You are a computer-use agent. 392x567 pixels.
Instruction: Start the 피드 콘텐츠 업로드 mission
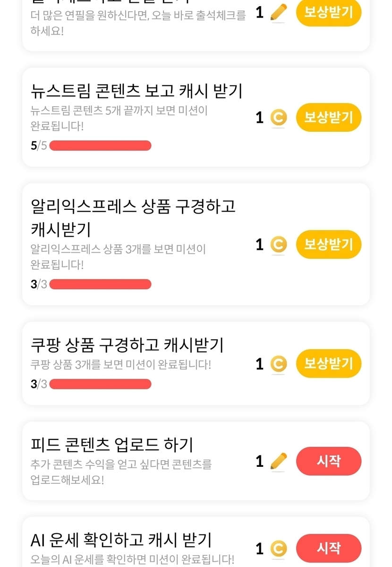[x=328, y=461]
